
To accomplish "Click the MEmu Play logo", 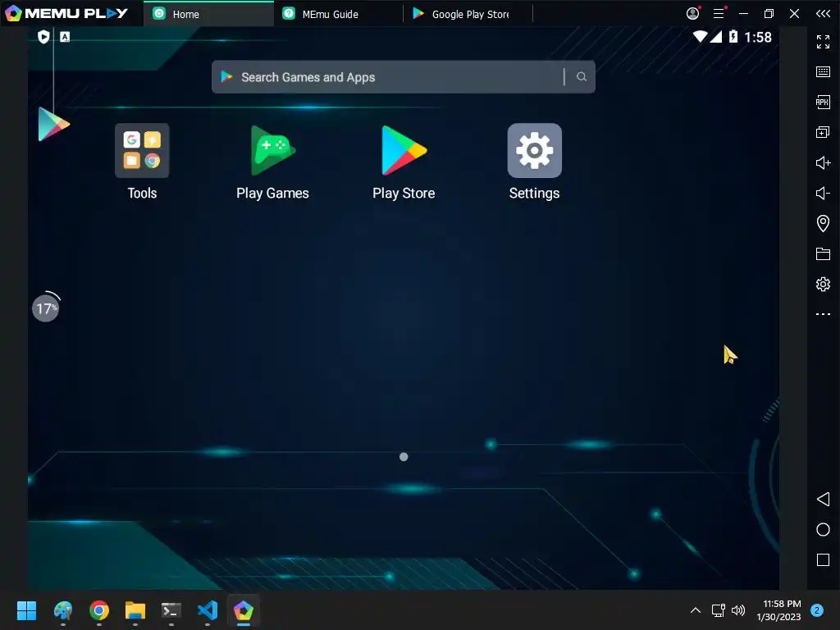I will [66, 13].
